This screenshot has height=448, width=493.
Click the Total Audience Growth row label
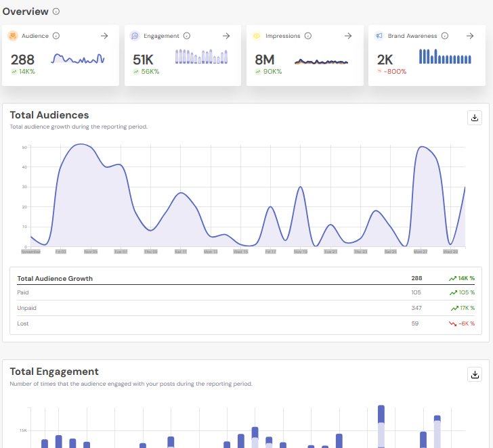click(55, 279)
